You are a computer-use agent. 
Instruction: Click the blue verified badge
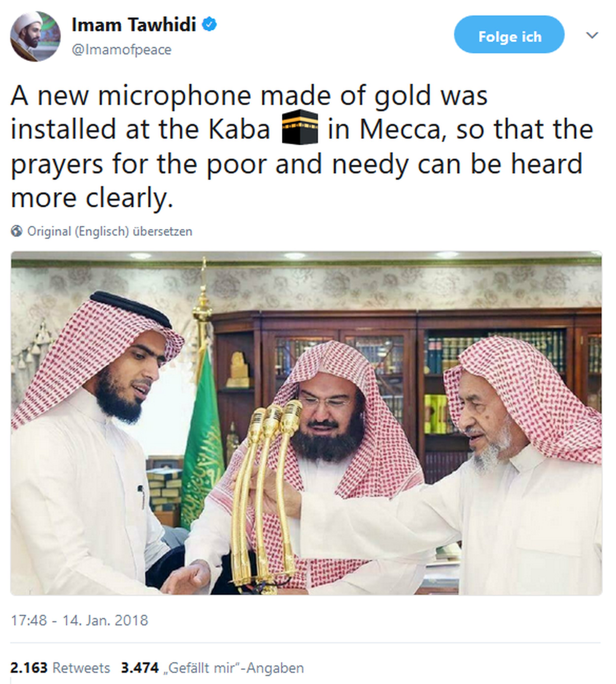click(x=209, y=25)
